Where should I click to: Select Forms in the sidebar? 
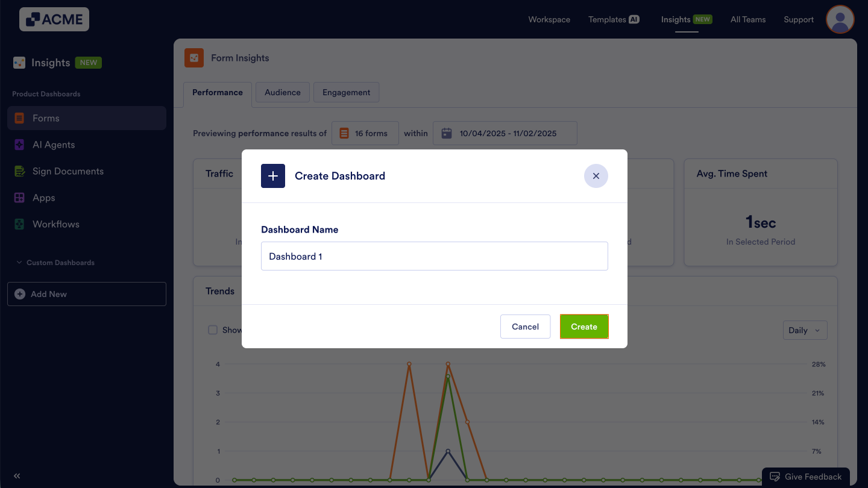point(45,118)
